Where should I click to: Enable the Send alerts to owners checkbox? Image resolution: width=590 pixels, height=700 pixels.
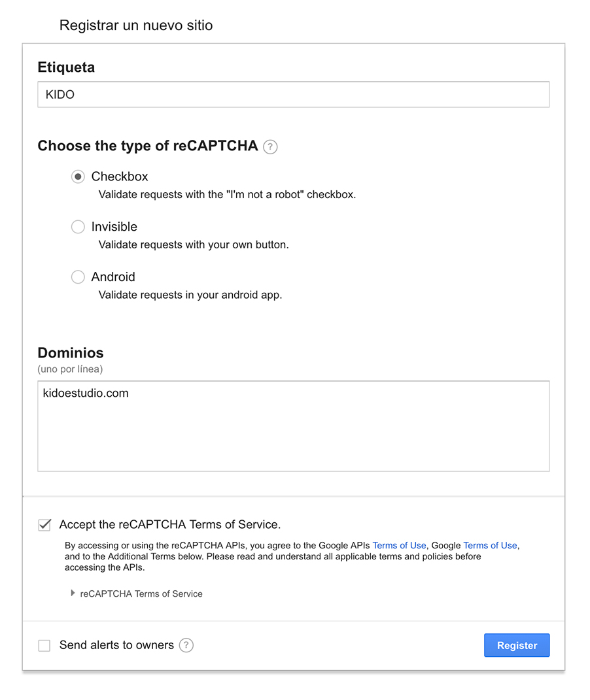click(x=44, y=646)
